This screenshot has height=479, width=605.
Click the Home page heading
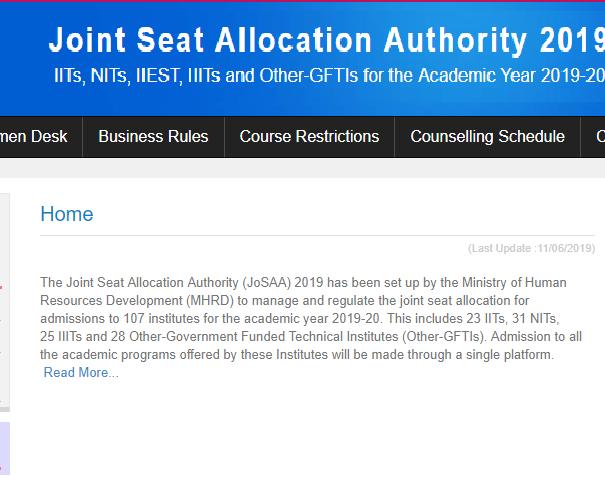point(67,214)
